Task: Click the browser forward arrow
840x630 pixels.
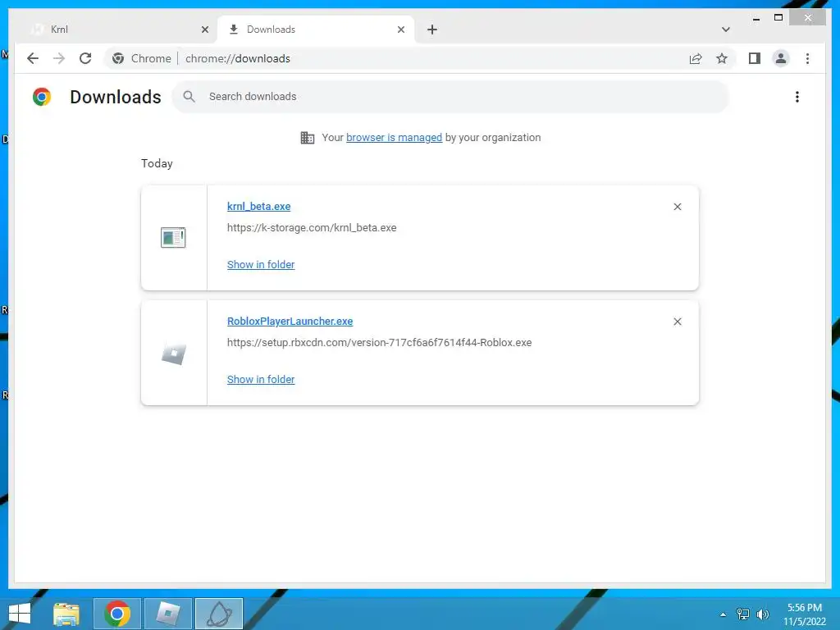Action: tap(59, 58)
